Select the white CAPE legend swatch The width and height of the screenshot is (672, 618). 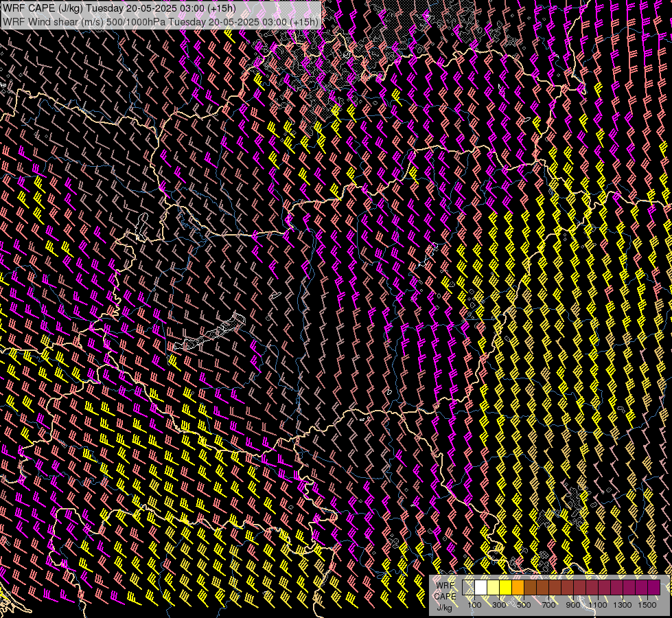[x=481, y=587]
